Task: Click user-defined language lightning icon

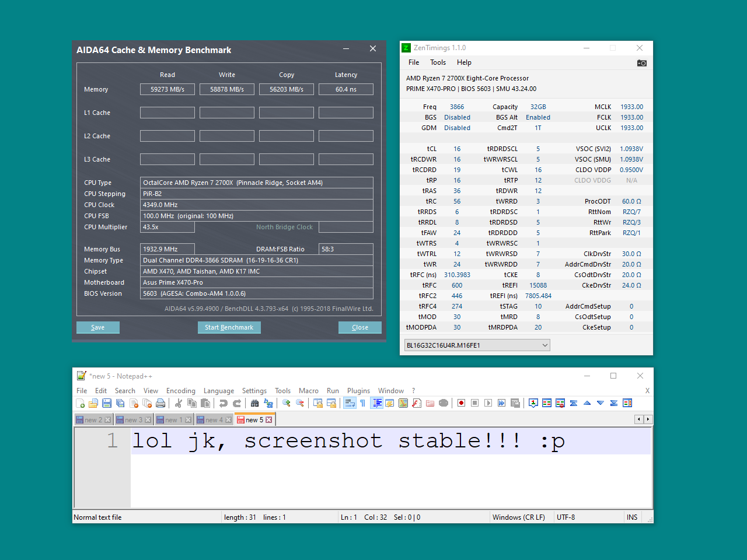Action: point(389,403)
